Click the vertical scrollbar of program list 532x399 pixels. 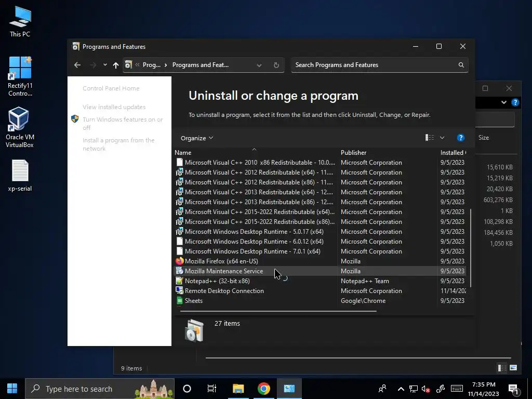[471, 248]
